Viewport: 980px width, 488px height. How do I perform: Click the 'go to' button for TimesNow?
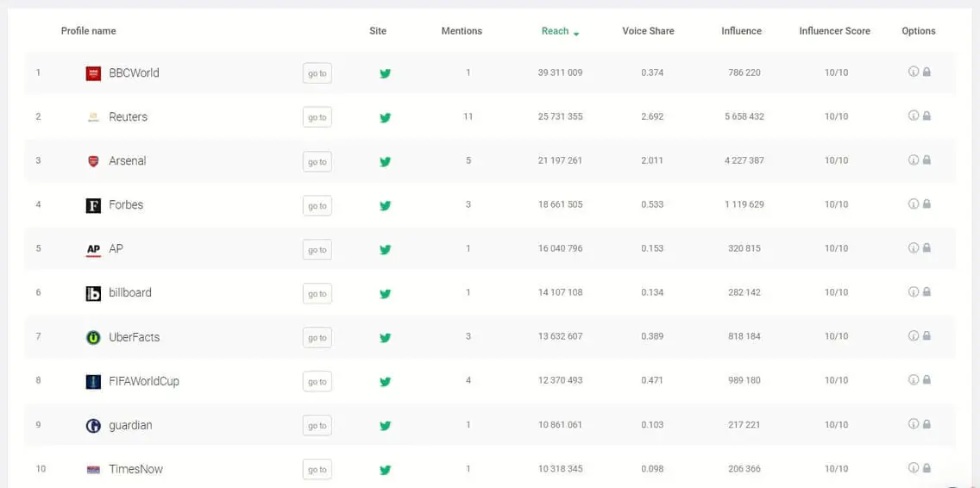pos(317,469)
